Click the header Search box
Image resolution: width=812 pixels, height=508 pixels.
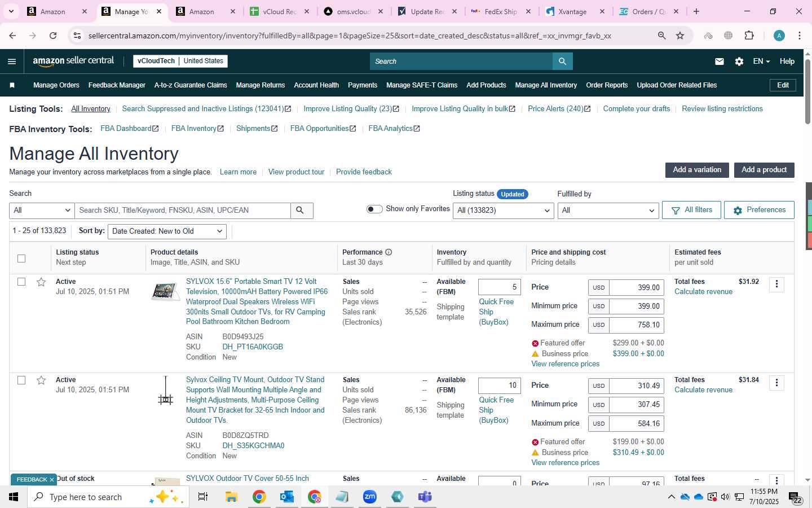[x=461, y=61]
